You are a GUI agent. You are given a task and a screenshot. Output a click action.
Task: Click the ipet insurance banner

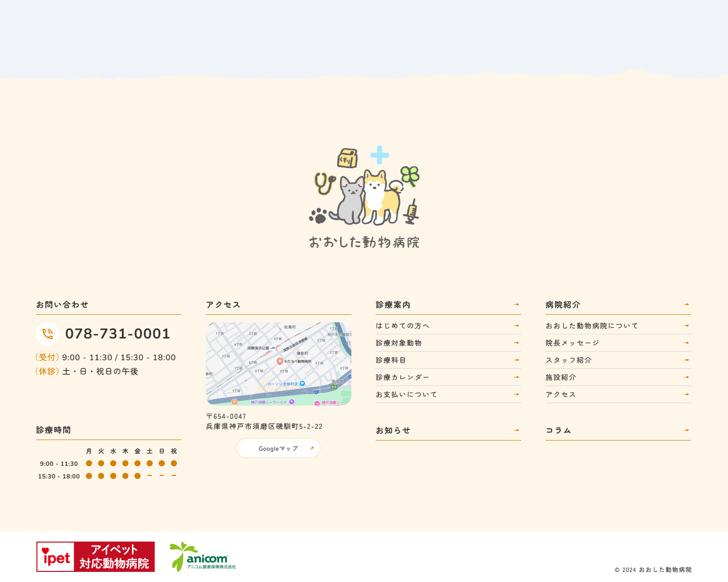(x=96, y=557)
